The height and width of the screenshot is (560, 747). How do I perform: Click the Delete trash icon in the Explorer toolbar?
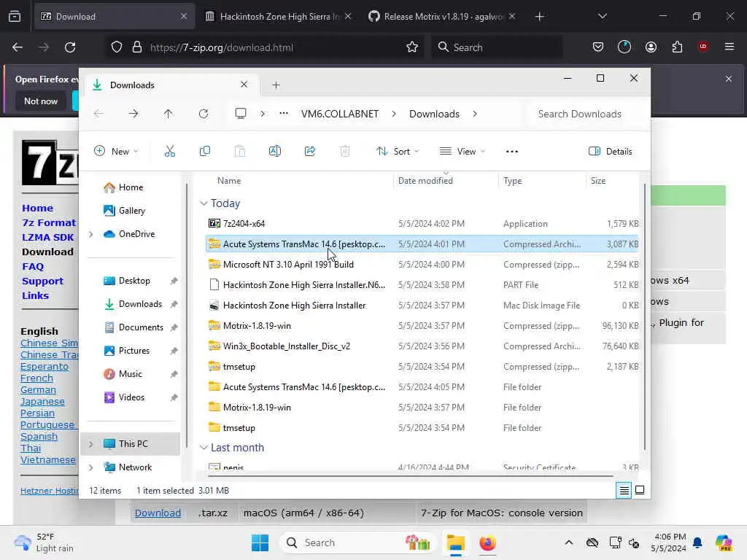click(x=344, y=152)
